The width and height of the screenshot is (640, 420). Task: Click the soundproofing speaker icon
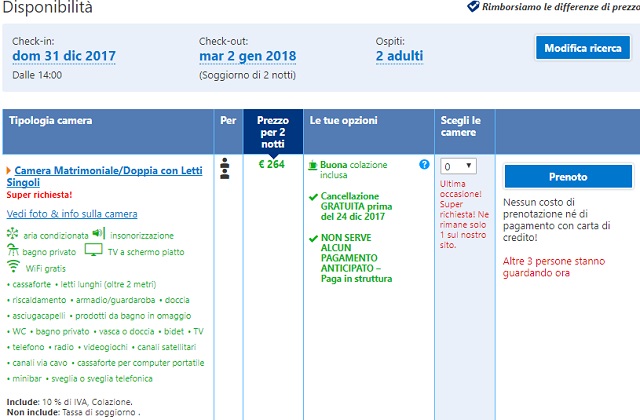coord(98,233)
